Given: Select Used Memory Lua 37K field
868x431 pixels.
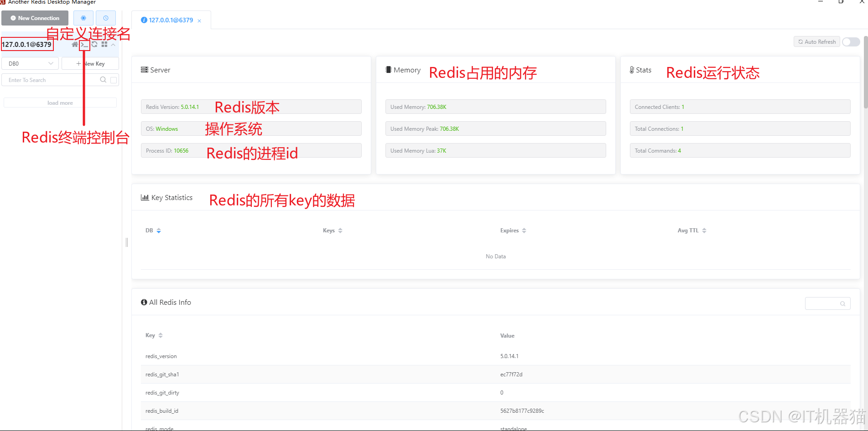Looking at the screenshot, I should pyautogui.click(x=496, y=150).
